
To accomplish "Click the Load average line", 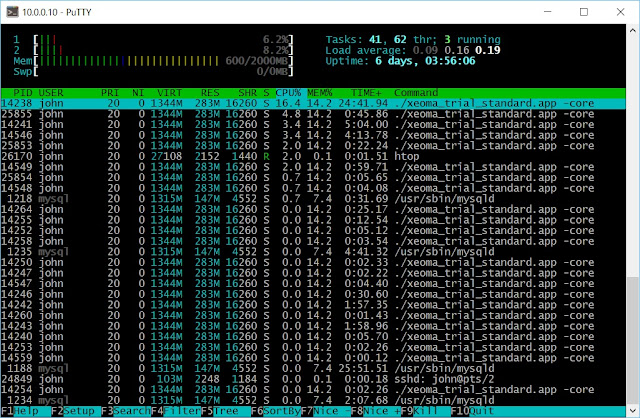I will (413, 50).
